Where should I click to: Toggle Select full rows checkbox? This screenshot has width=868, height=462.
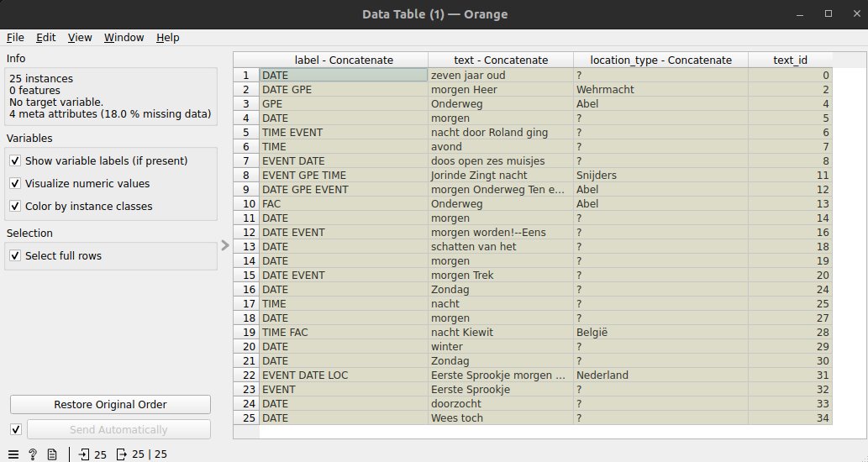[x=15, y=255]
